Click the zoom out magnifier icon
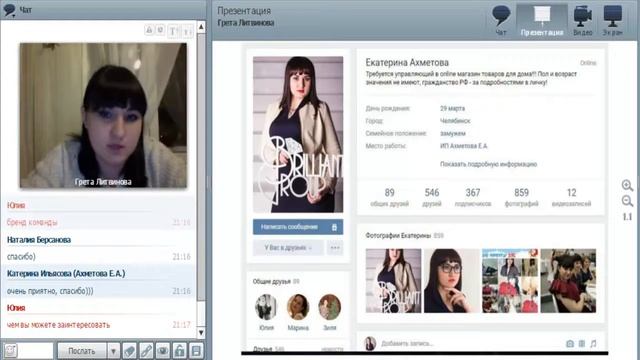640x360 pixels. pyautogui.click(x=627, y=201)
